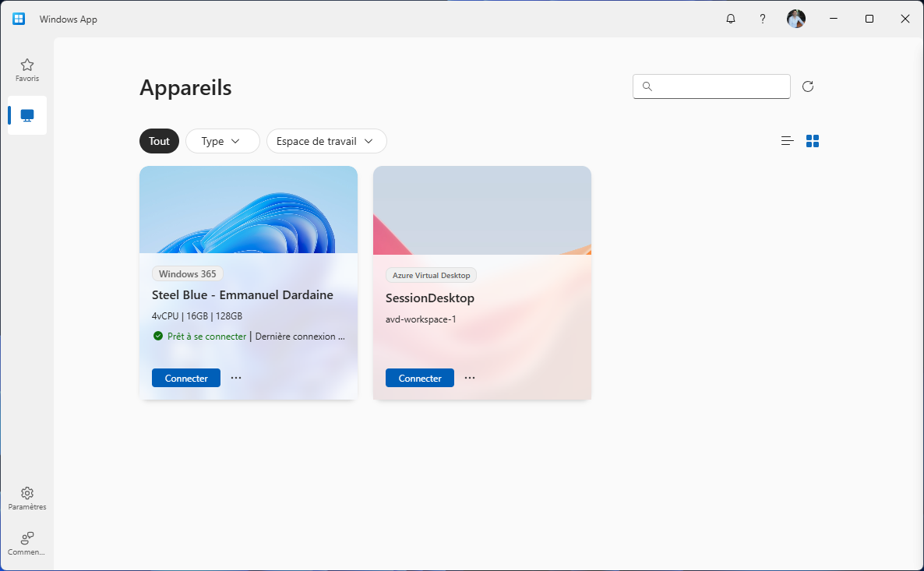924x571 pixels.
Task: Refresh the devices list
Action: point(808,86)
